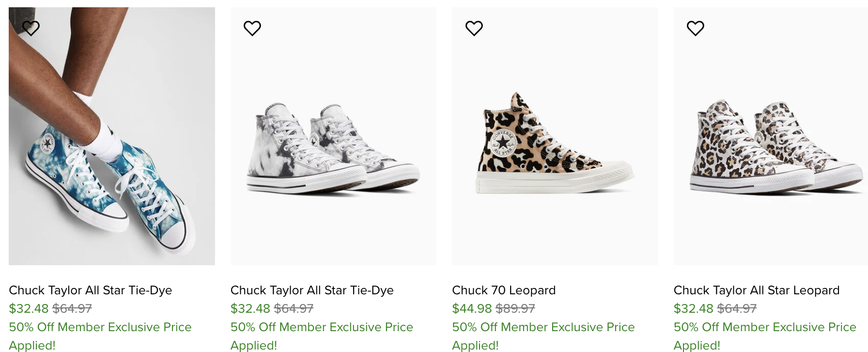Favorite the blue tie-dye sneaker with heart icon

point(31,28)
